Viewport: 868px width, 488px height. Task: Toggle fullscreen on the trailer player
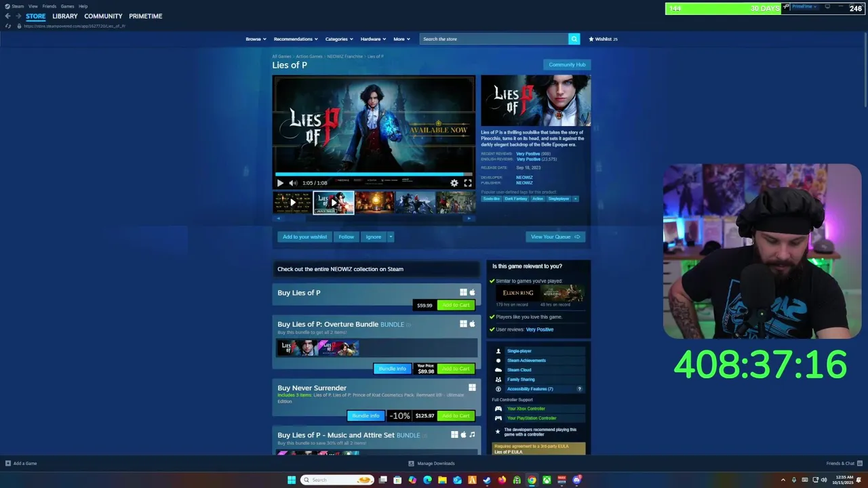click(468, 183)
